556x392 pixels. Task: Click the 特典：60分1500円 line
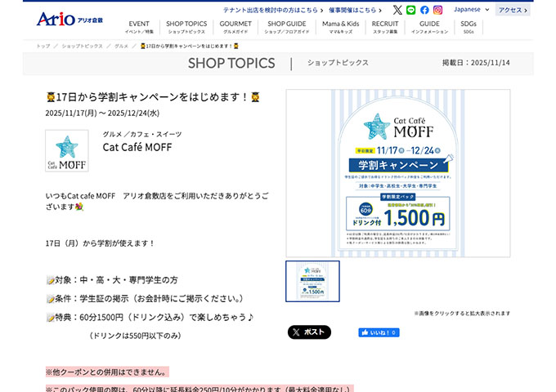pos(150,317)
